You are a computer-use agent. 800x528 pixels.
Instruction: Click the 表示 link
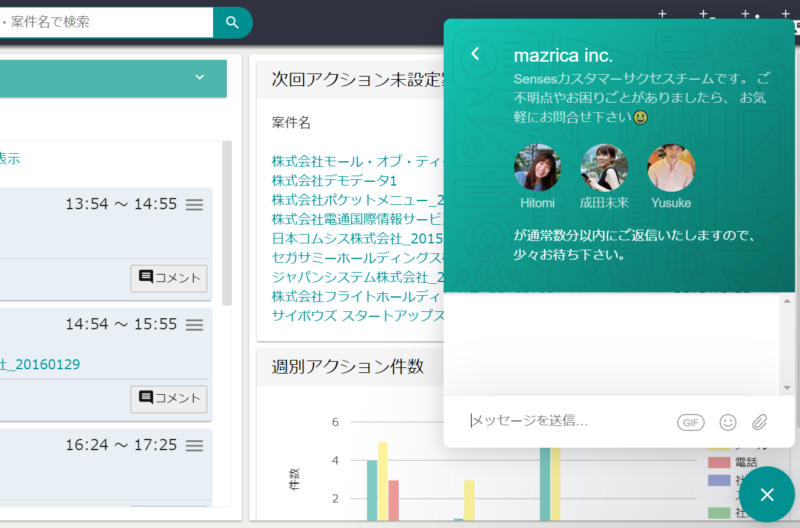(10, 159)
